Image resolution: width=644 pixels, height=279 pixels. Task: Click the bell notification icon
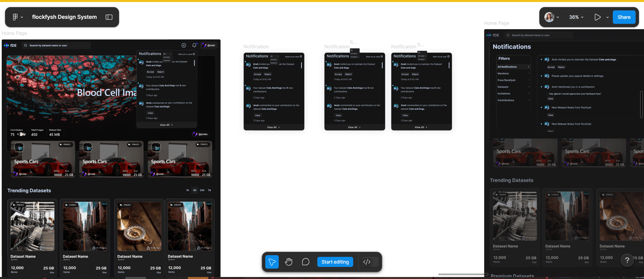click(194, 45)
